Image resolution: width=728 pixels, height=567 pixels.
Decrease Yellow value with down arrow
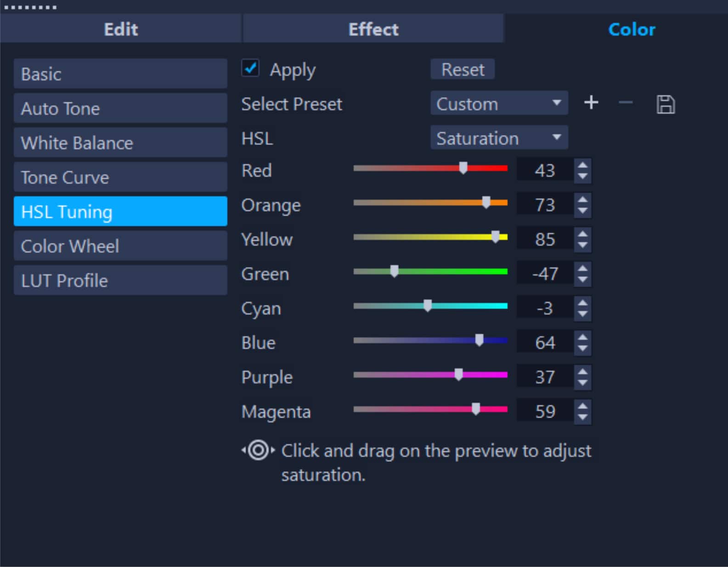pos(583,245)
